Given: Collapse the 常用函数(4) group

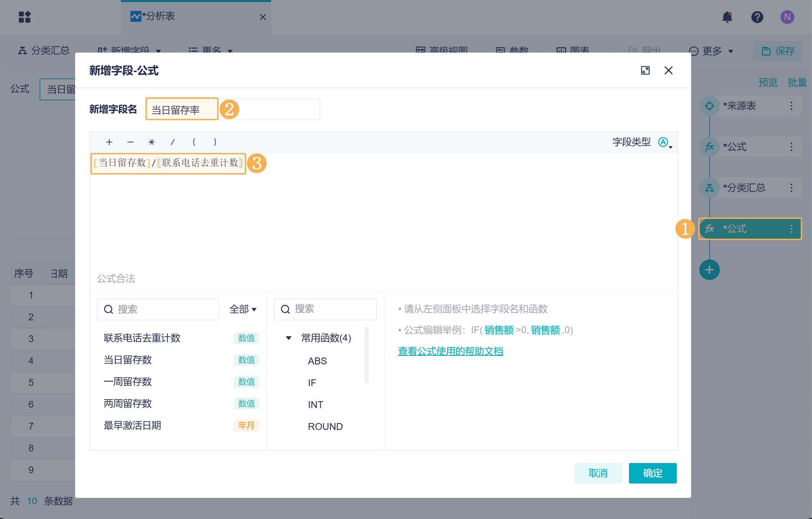Looking at the screenshot, I should (x=289, y=338).
